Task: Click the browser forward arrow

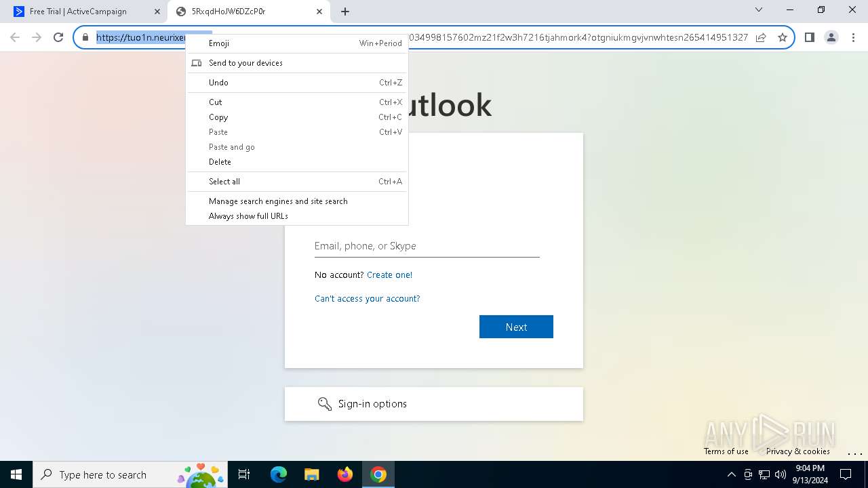Action: pyautogui.click(x=37, y=37)
